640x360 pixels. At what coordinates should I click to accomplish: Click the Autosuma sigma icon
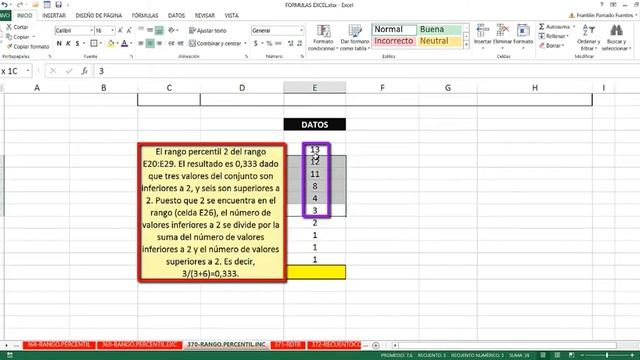click(x=542, y=27)
